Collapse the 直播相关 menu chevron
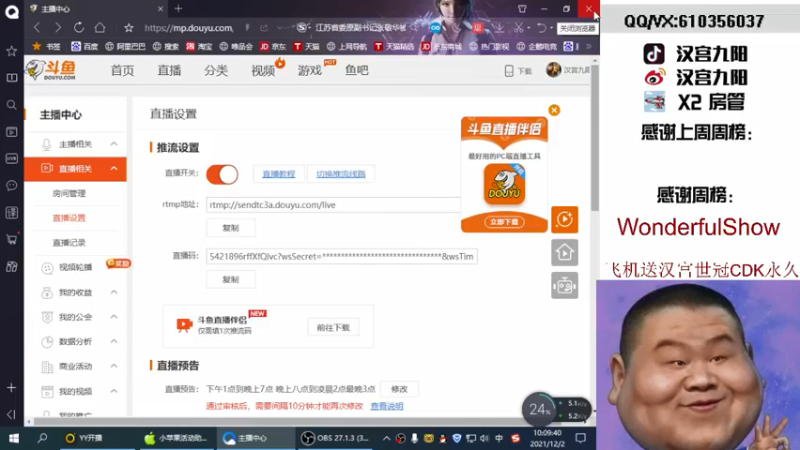 (x=114, y=168)
